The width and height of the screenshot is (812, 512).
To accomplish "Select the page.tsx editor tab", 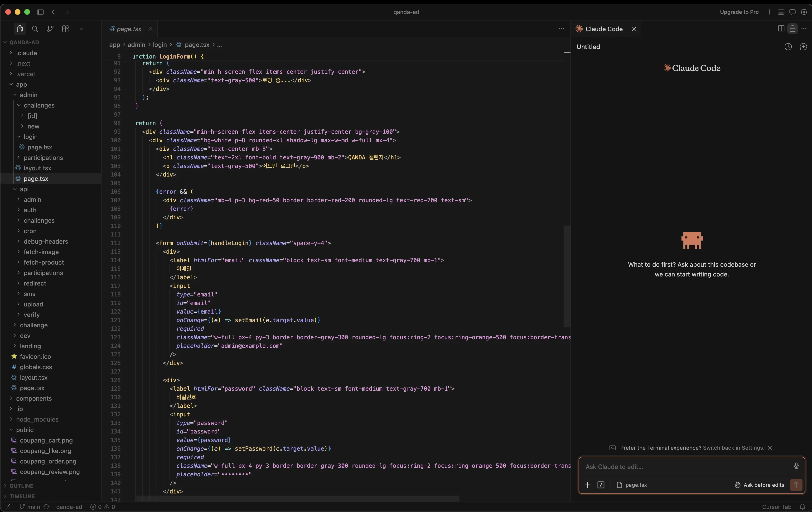I will coord(129,29).
